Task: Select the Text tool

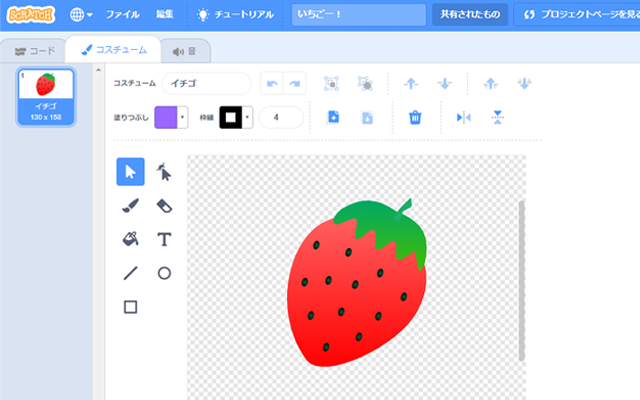Action: point(164,239)
